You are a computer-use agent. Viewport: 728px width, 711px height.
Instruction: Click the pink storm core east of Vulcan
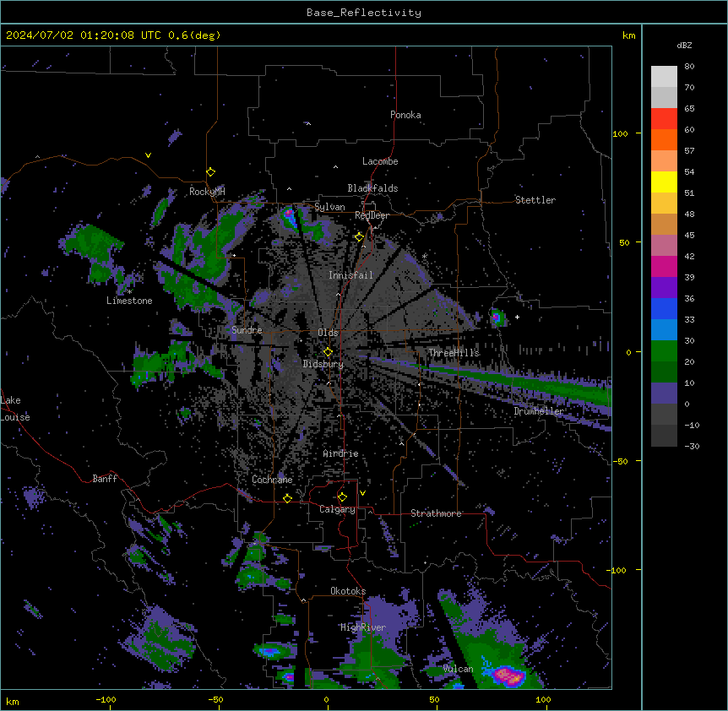tap(508, 676)
